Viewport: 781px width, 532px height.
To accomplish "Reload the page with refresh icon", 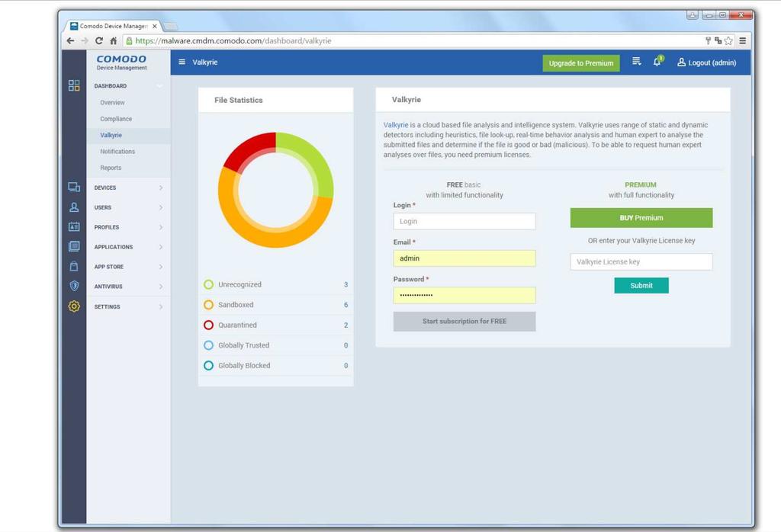I will [x=98, y=41].
